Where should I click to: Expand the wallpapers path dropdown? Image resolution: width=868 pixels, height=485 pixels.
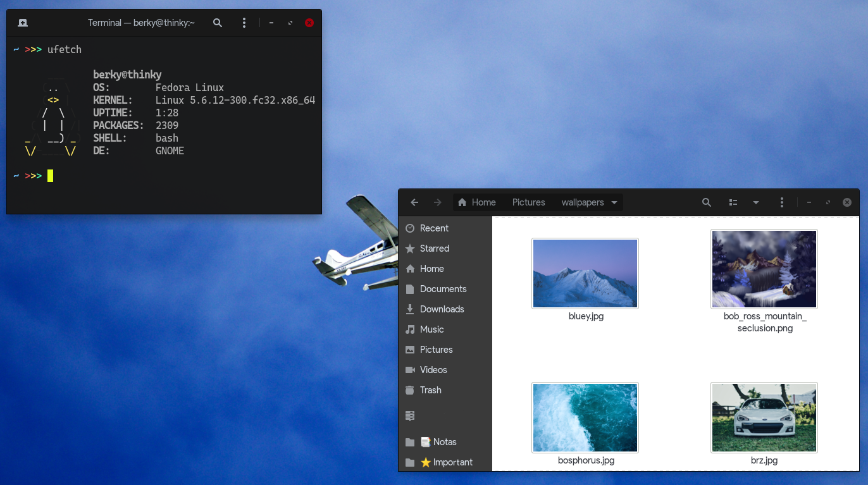pos(614,202)
